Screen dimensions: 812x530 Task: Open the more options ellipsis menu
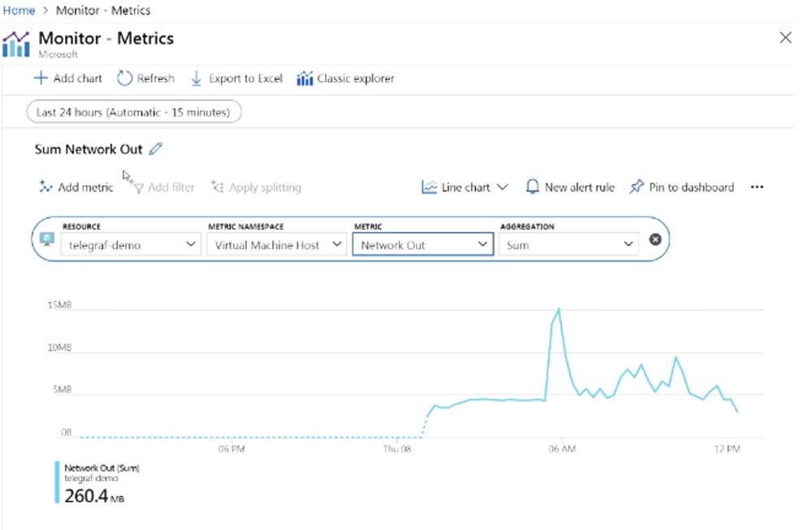click(757, 187)
